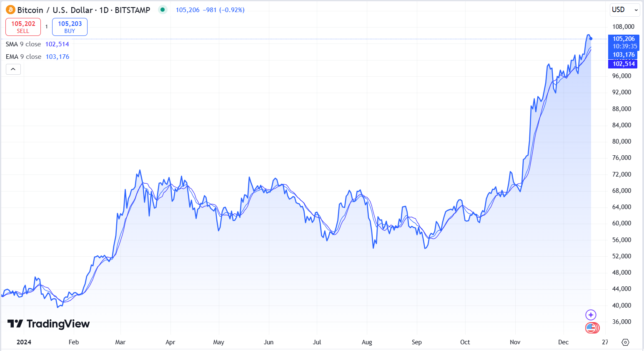
Task: Click the 72,000 price axis label
Action: click(x=621, y=174)
